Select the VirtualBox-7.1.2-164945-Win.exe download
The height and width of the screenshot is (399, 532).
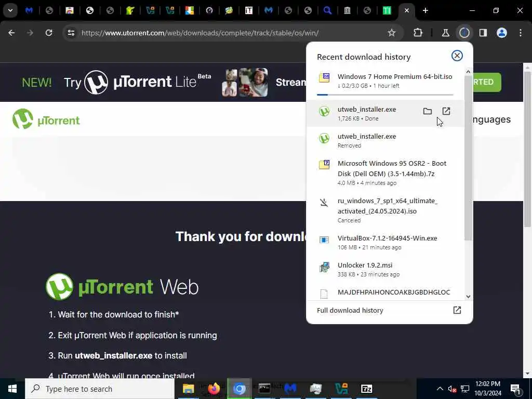click(385, 242)
